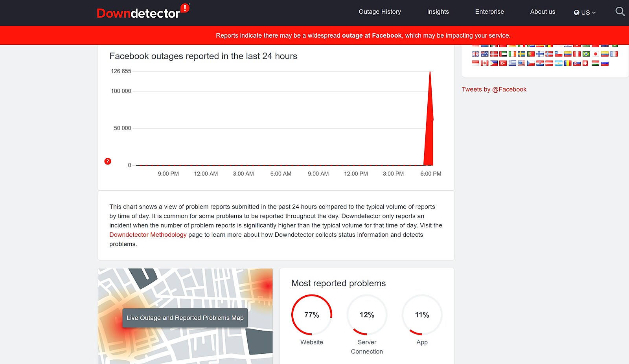629x364 pixels.
Task: Click the red question mark help icon
Action: point(108,161)
